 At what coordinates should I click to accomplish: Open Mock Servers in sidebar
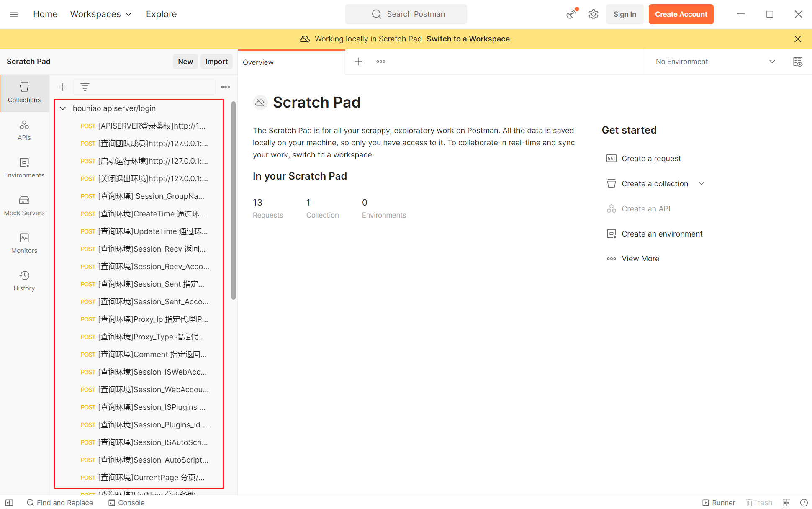coord(24,206)
